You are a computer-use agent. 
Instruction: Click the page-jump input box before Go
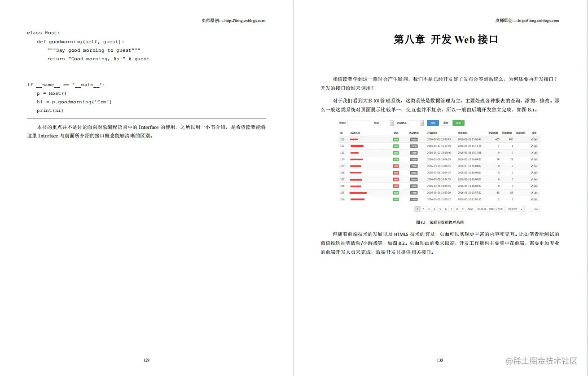[x=528, y=209]
